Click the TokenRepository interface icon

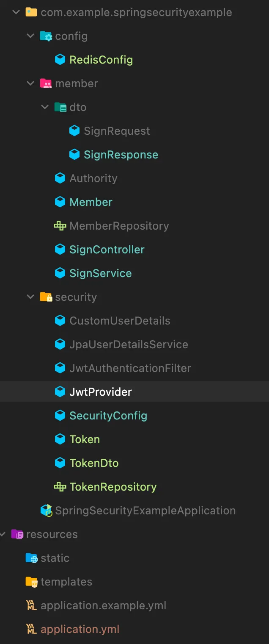click(60, 487)
